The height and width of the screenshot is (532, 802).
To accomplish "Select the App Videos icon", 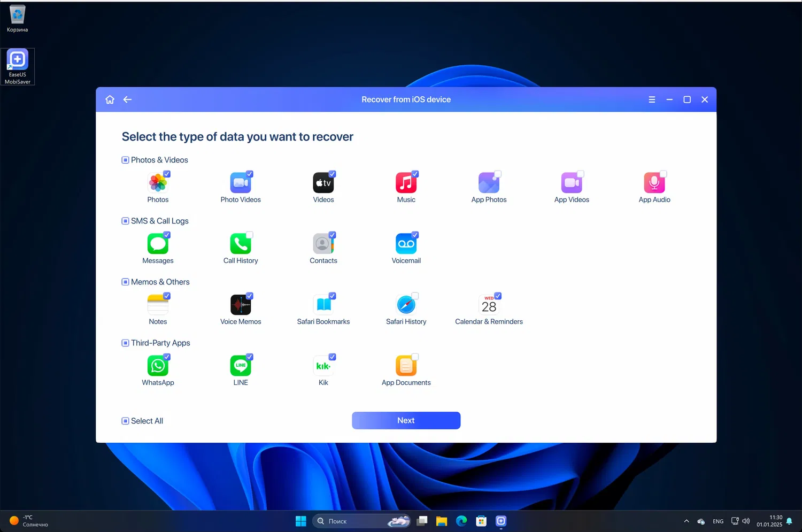I will (572, 183).
